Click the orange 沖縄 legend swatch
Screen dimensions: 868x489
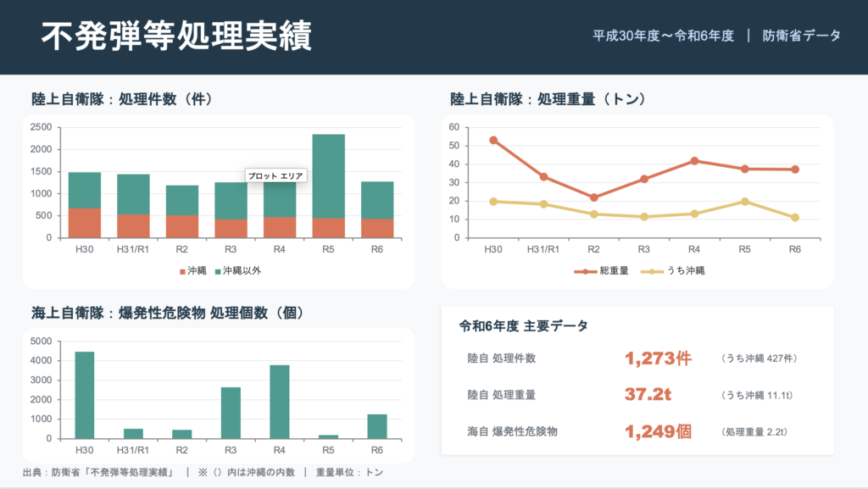click(181, 270)
